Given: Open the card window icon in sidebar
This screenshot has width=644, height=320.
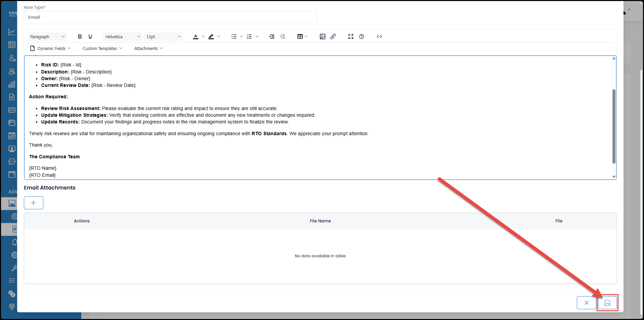Looking at the screenshot, I should pos(12,123).
